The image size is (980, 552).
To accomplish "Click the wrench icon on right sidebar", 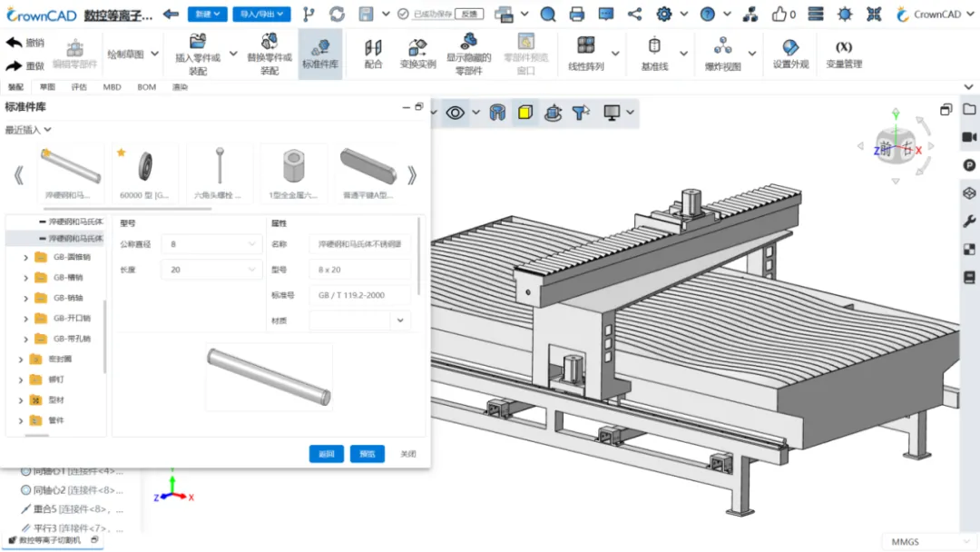I will coord(969,221).
